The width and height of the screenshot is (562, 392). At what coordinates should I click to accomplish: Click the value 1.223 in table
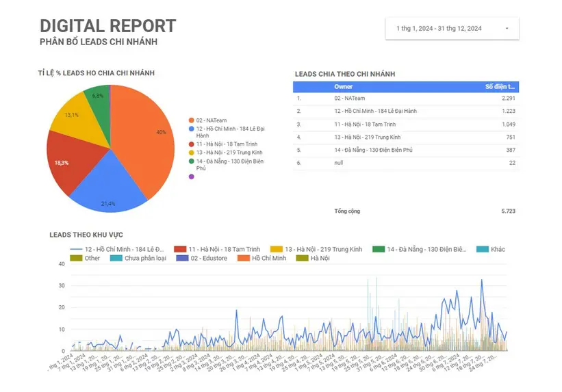508,111
